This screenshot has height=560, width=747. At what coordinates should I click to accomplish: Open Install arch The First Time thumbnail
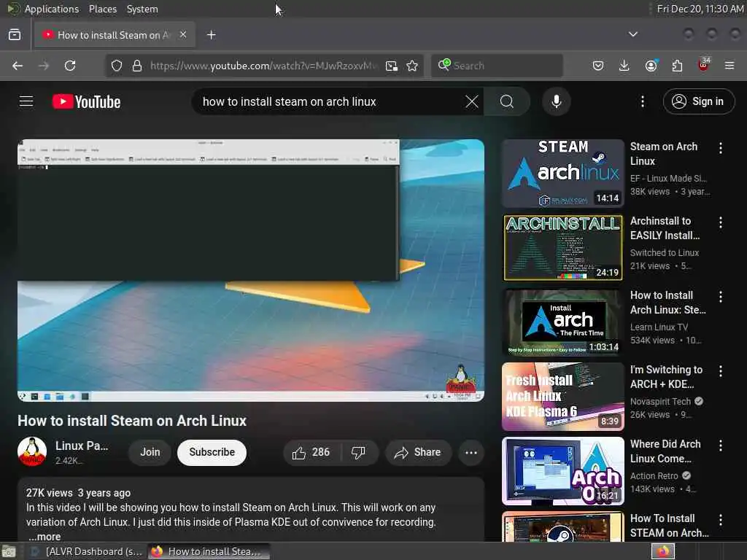pos(562,322)
